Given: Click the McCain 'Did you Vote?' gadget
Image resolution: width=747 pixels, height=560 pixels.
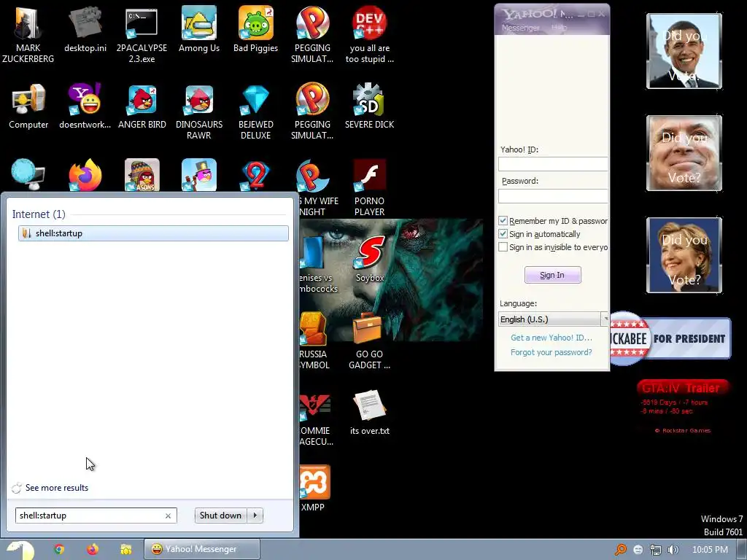Looking at the screenshot, I should point(684,153).
